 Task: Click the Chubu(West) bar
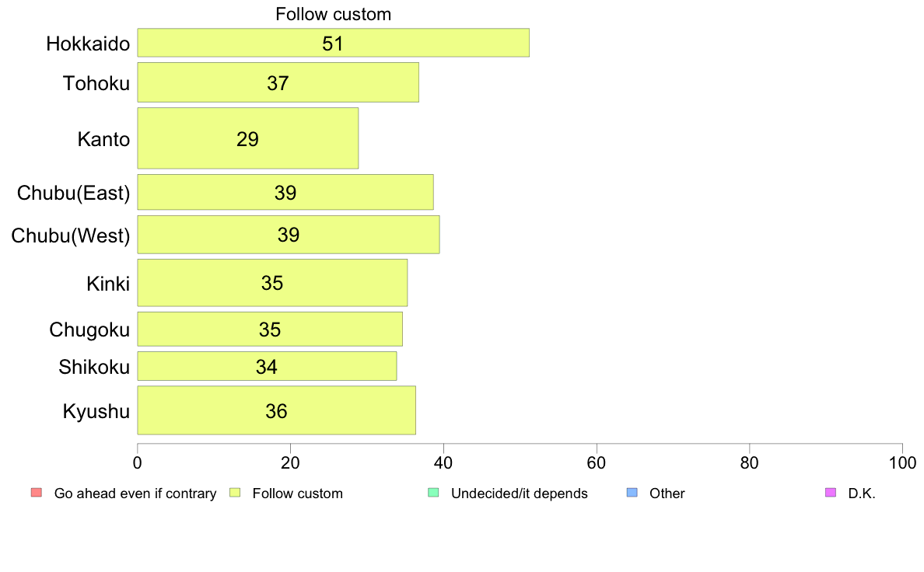pyautogui.click(x=288, y=235)
